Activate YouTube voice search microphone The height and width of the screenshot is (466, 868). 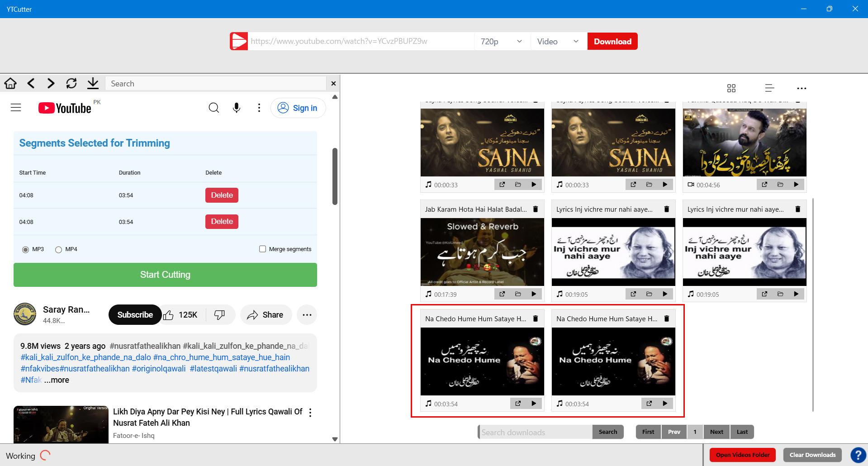(237, 108)
